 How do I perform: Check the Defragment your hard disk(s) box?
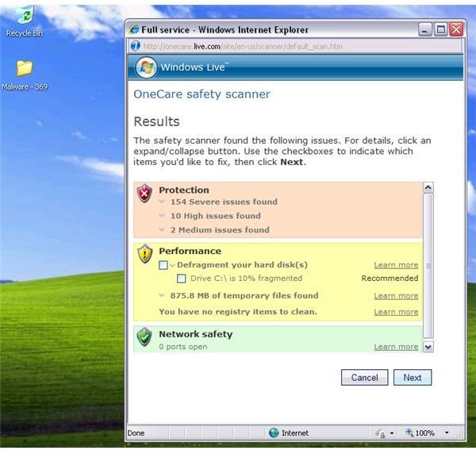(x=163, y=265)
